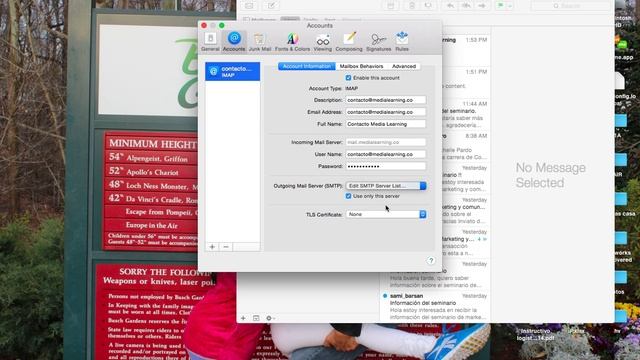Open the gear action menu in Mail window

coord(270,318)
